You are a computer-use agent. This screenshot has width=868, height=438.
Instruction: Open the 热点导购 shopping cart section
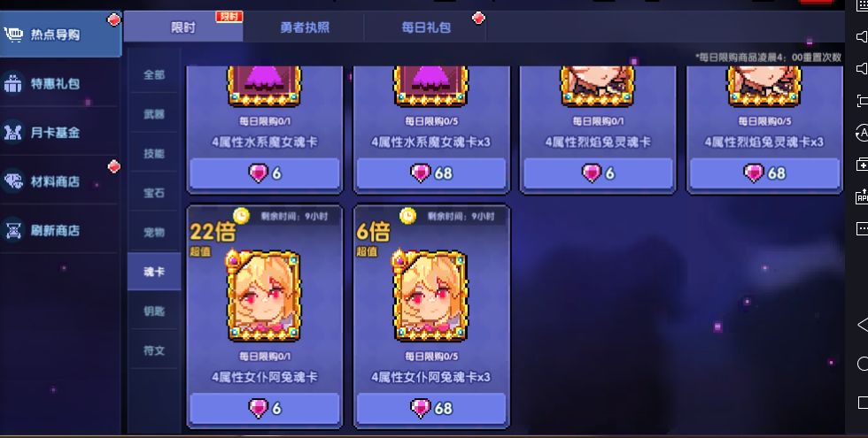point(60,35)
